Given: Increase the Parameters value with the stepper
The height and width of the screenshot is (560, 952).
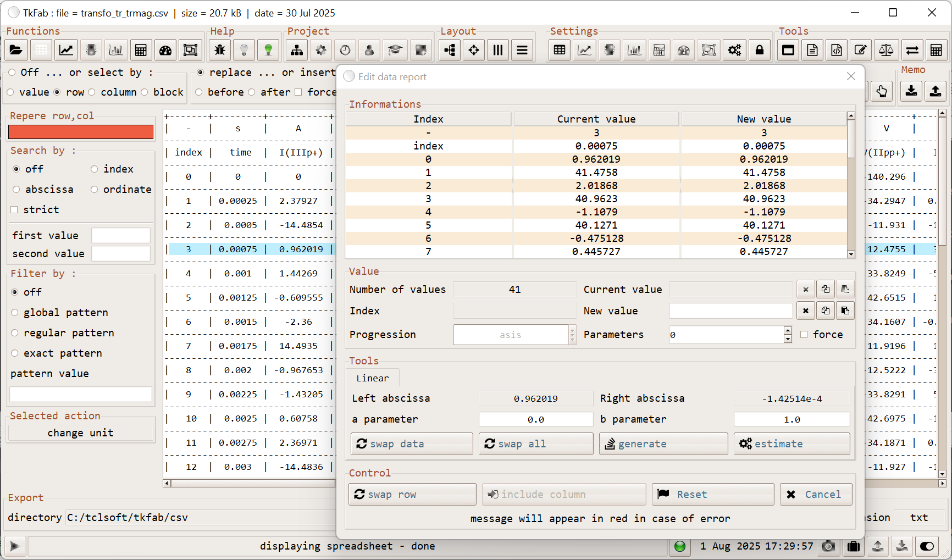Looking at the screenshot, I should coord(788,331).
